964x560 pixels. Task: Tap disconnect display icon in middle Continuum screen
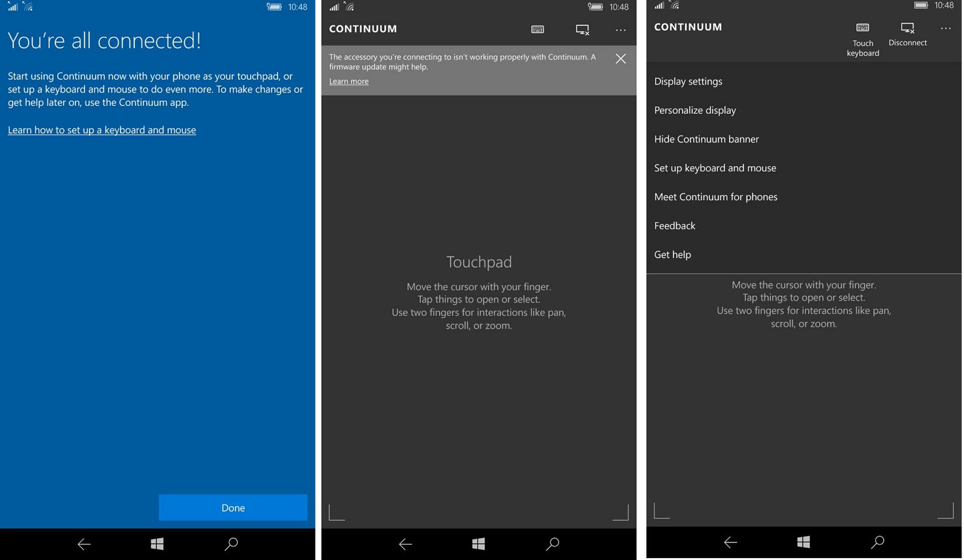pyautogui.click(x=582, y=29)
